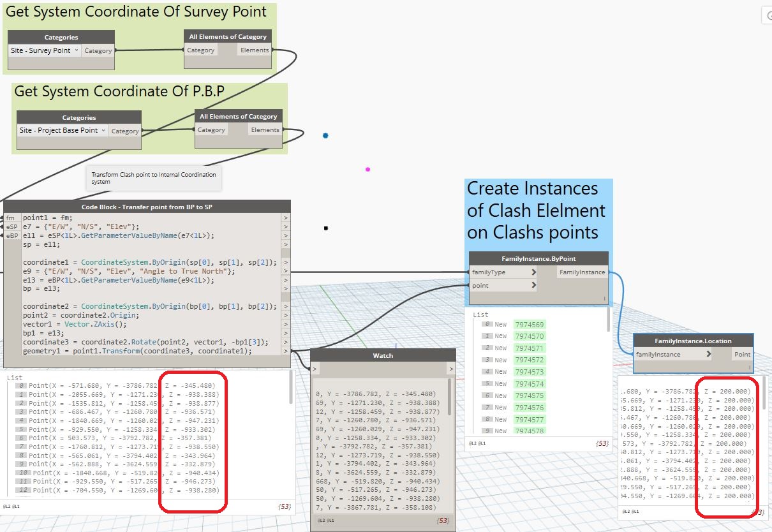
Task: Click Watch row 'Y = -3867.781, Z = -358.108'
Action: (376, 508)
